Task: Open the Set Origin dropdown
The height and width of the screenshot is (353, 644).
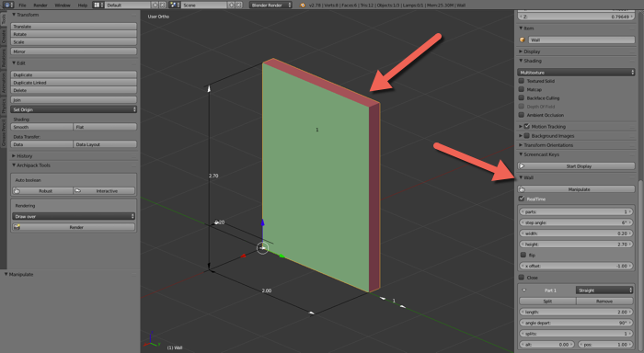Action: 74,109
